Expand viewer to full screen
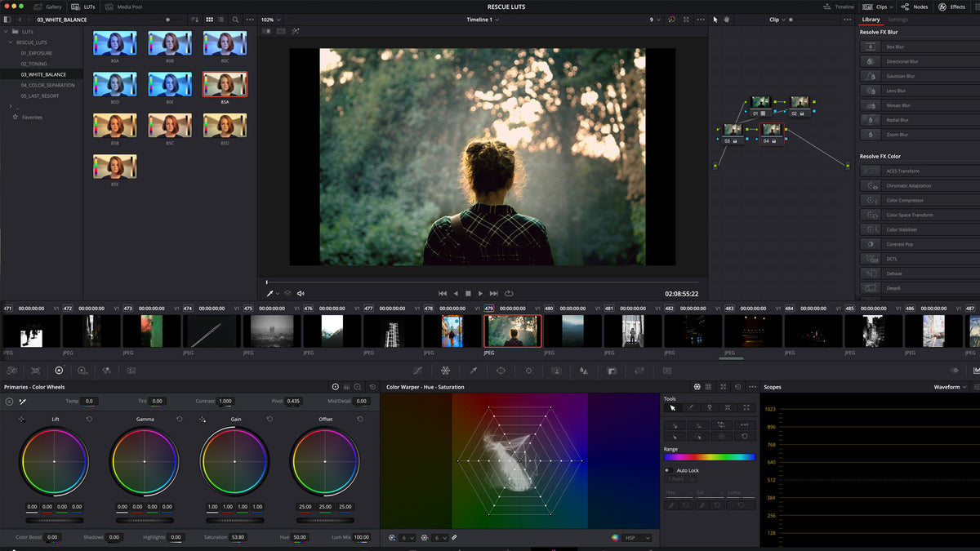 tap(685, 19)
